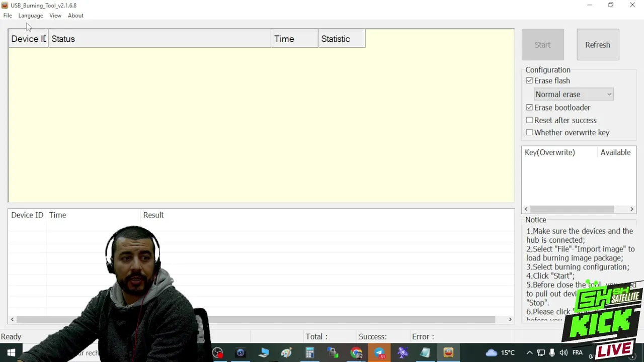This screenshot has height=362, width=644.
Task: Open the Chrome taskbar icon
Action: pyautogui.click(x=356, y=353)
